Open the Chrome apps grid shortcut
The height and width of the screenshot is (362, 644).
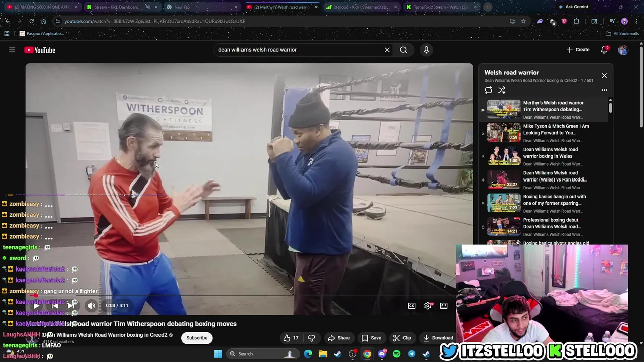pos(7,34)
